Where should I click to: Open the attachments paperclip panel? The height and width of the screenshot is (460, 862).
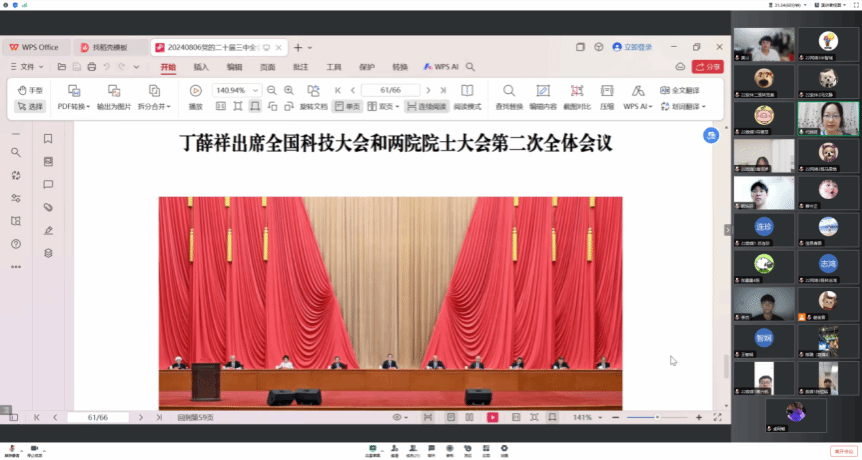48,207
